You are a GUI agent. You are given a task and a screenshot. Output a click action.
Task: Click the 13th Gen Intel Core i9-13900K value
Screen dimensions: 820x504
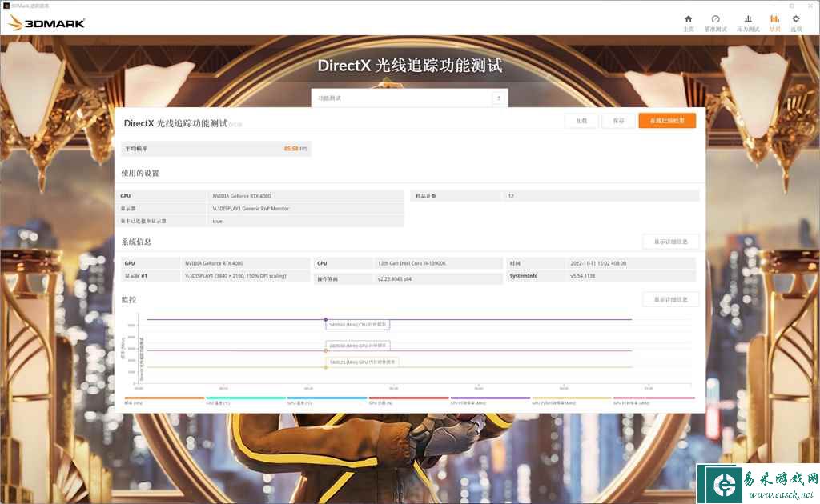[x=412, y=263]
